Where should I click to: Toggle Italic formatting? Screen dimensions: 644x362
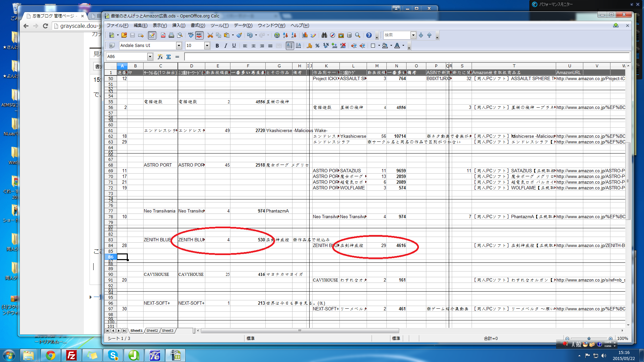[225, 46]
